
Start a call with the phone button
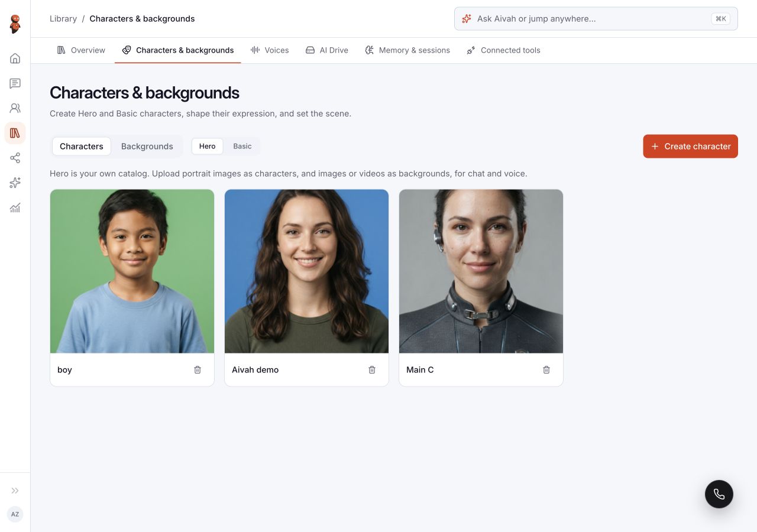coord(719,494)
